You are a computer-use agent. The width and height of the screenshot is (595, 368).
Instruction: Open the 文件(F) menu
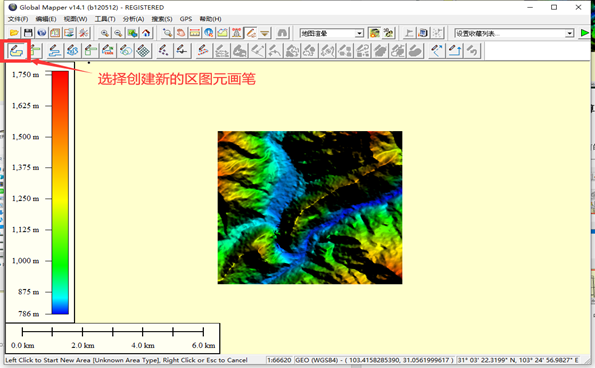[18, 19]
